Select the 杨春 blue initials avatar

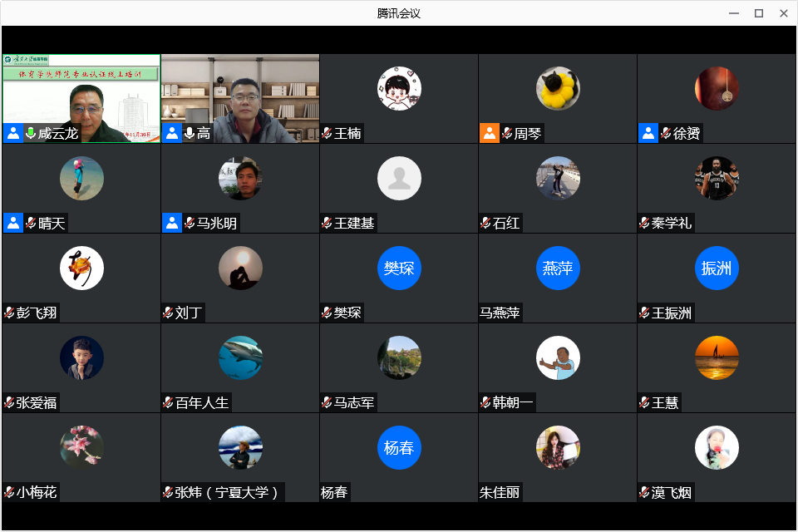[x=399, y=448]
